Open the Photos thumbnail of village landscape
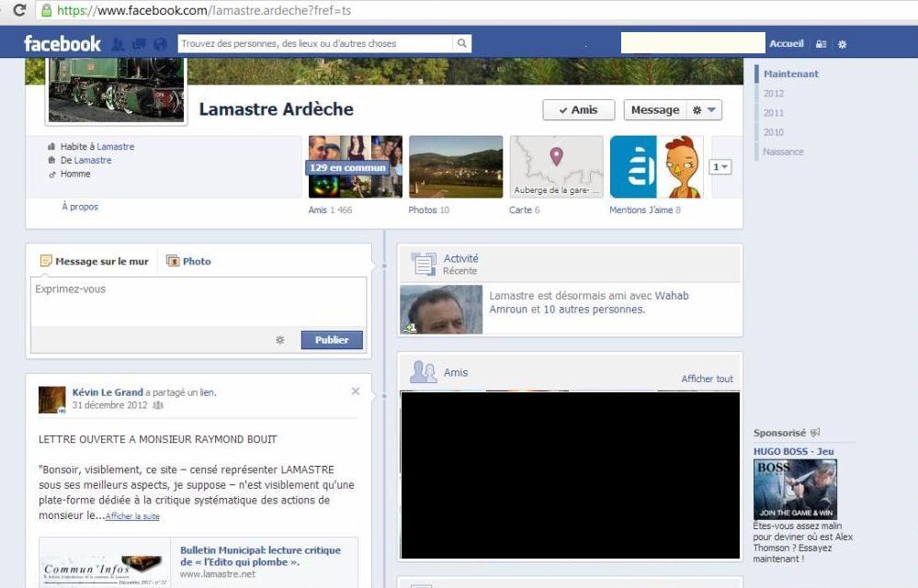Image resolution: width=918 pixels, height=588 pixels. [x=456, y=166]
